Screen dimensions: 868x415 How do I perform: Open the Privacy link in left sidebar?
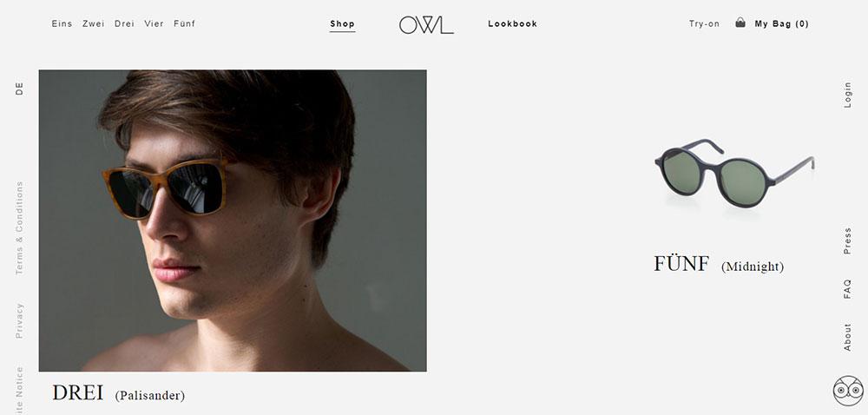pos(19,320)
